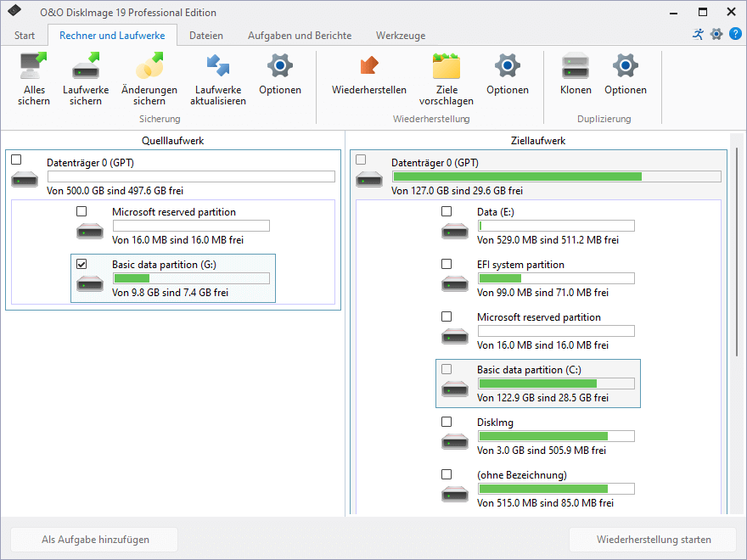
Task: Open Optionen gear in Sicherung group
Action: (280, 65)
